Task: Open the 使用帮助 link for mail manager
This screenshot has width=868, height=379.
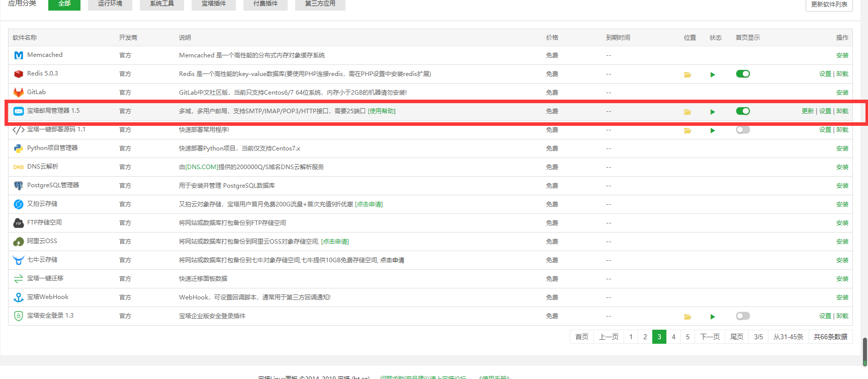Action: coord(382,111)
